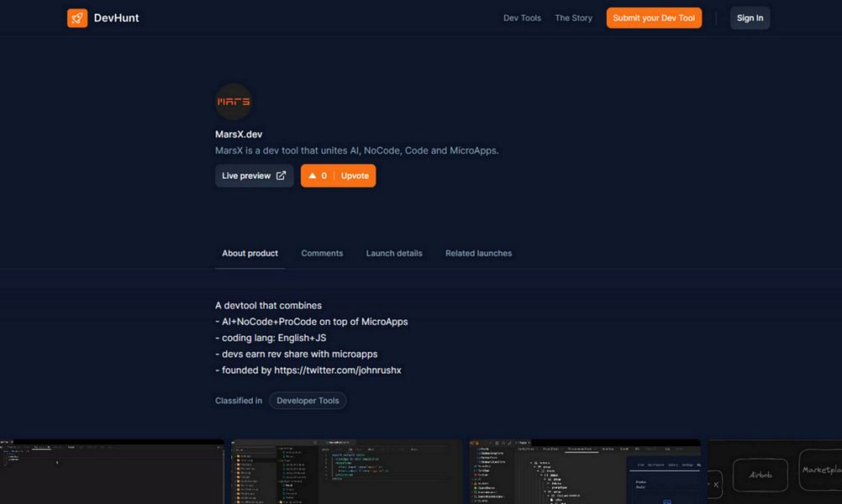Click the MarsX circular logo image
This screenshot has width=842, height=504.
(x=233, y=101)
